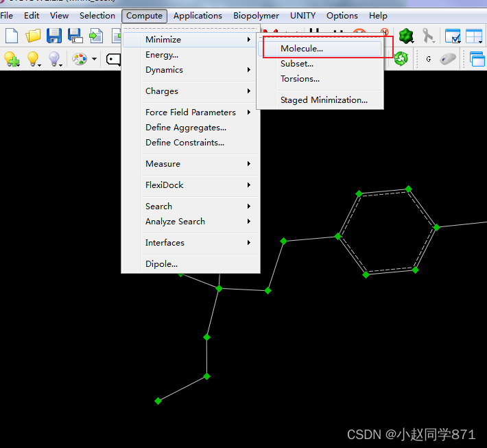The width and height of the screenshot is (487, 448).
Task: Click the light bulb with green plus icon
Action: point(12,59)
